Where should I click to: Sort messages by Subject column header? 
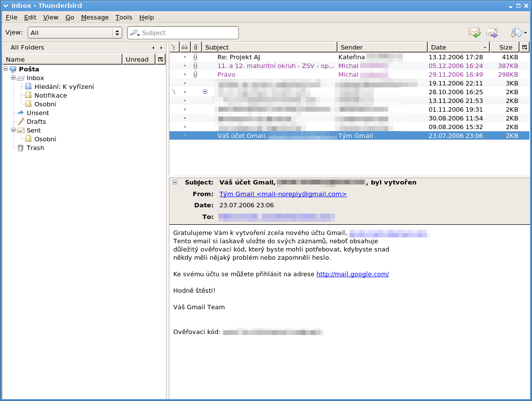[269, 47]
